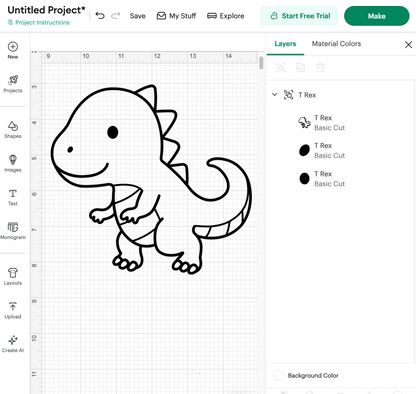Click Start Free Trial
Image resolution: width=416 pixels, height=394 pixels.
(299, 16)
